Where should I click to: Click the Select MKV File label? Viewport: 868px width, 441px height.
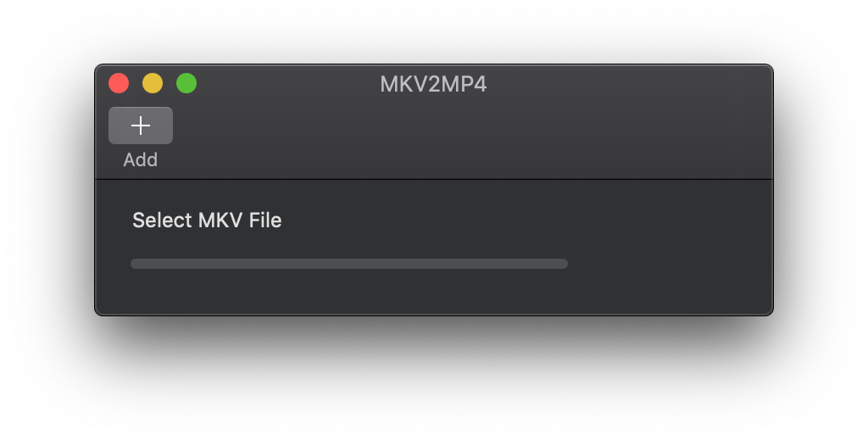point(207,220)
